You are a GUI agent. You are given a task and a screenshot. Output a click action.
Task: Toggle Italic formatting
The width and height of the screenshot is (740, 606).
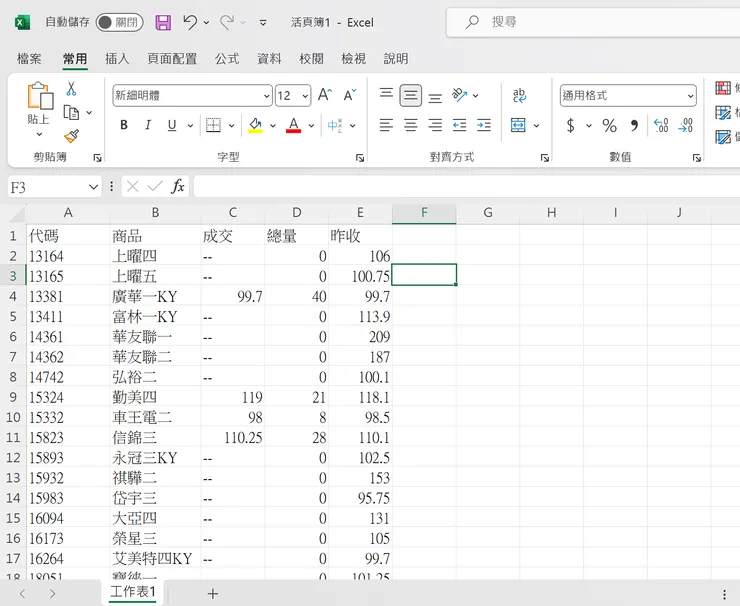click(148, 126)
